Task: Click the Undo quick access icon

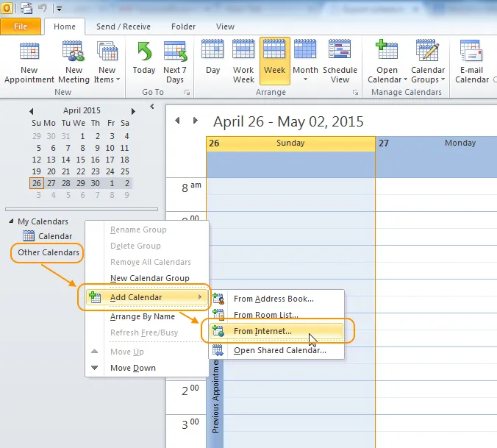Action: coord(43,7)
